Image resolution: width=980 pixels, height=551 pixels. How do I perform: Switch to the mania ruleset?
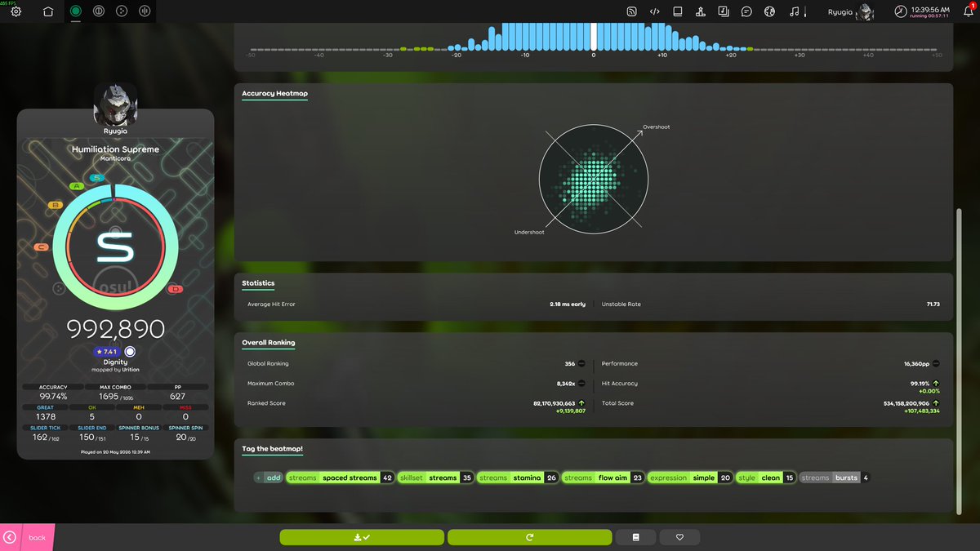pos(146,11)
